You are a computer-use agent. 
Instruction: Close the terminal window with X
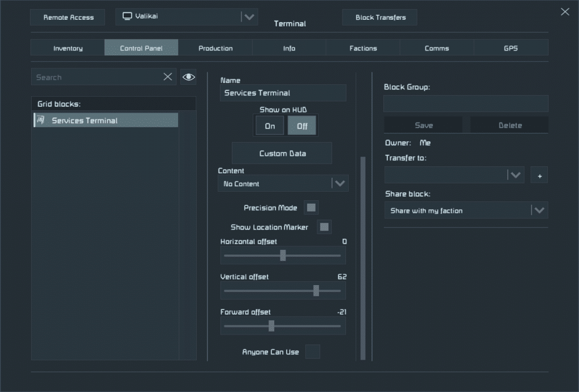[x=565, y=12]
